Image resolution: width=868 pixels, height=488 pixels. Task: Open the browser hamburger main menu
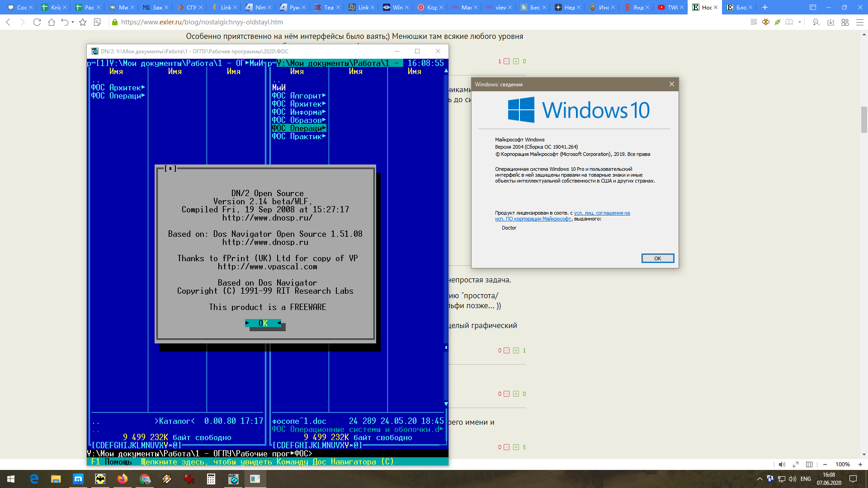[860, 22]
